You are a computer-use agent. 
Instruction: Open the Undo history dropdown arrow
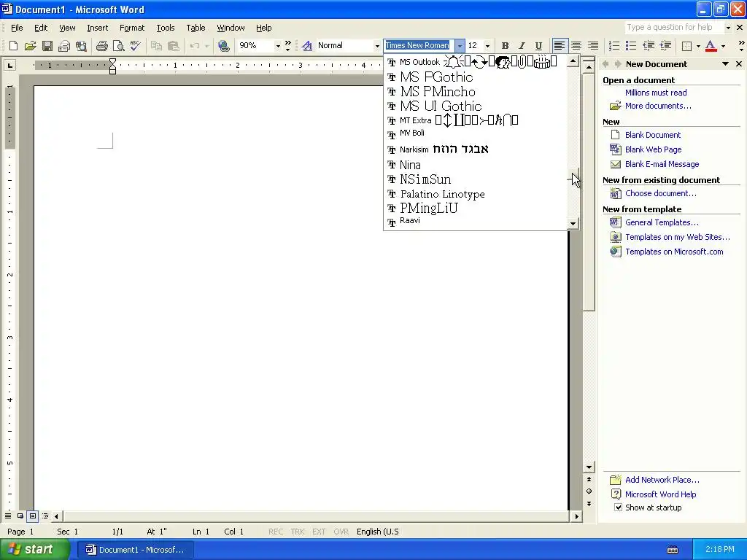pos(206,46)
